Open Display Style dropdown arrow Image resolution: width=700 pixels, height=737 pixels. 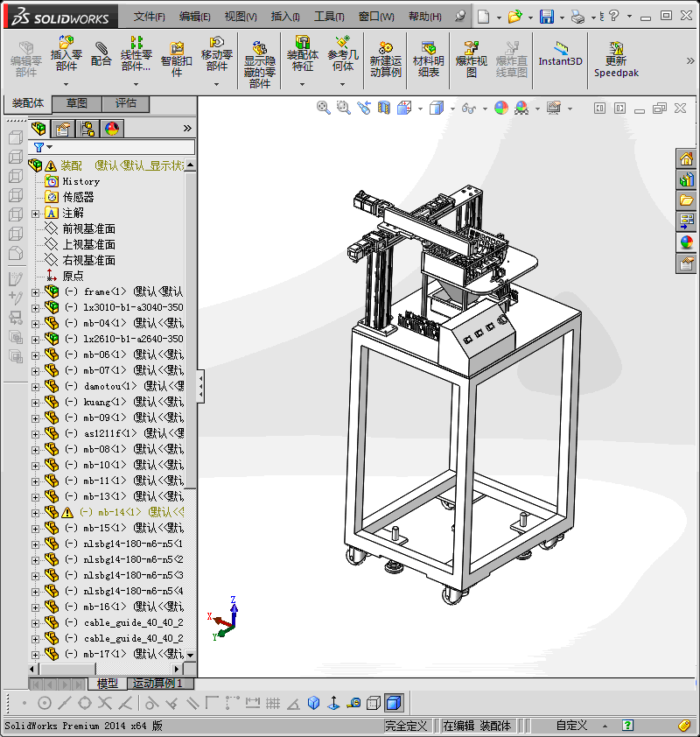[452, 109]
